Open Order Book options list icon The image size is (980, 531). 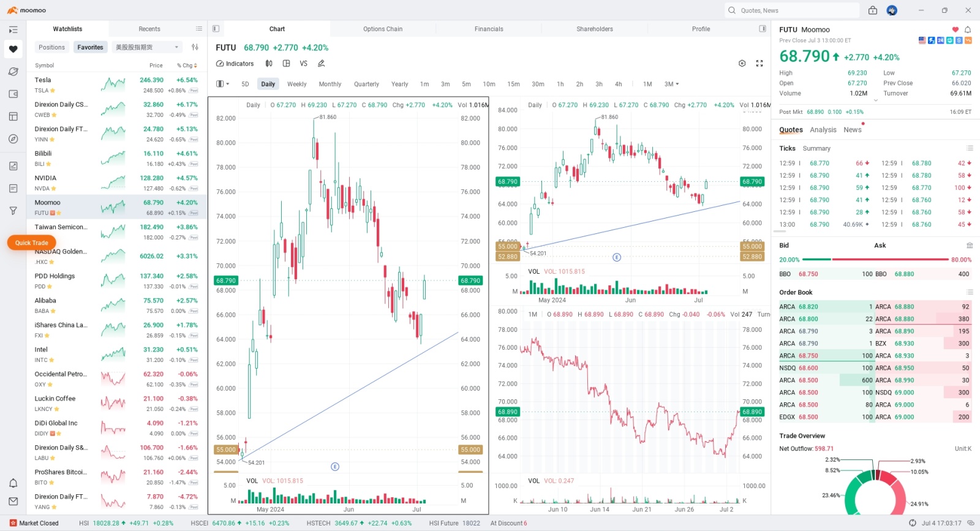[x=970, y=292]
